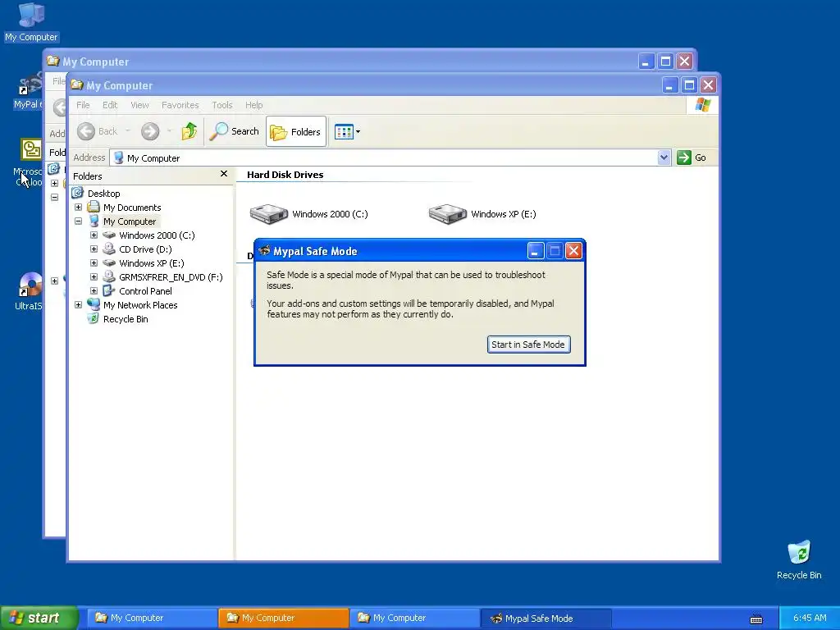Viewport: 840px width, 630px height.
Task: Expand Windows 2000 (C:) tree node
Action: click(x=94, y=235)
